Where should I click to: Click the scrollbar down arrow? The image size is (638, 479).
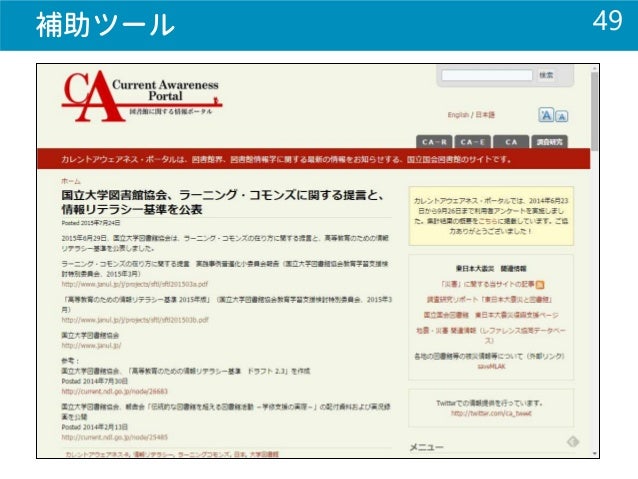[x=594, y=453]
